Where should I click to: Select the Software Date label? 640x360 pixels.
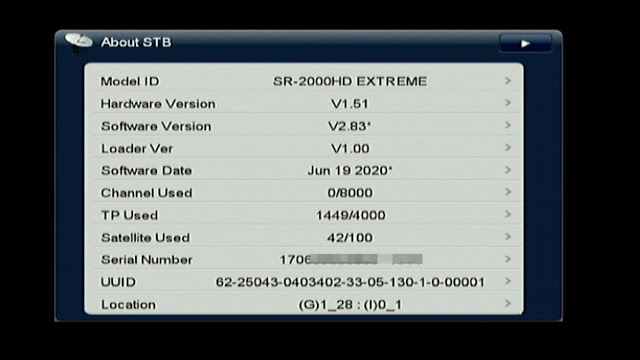tap(147, 171)
